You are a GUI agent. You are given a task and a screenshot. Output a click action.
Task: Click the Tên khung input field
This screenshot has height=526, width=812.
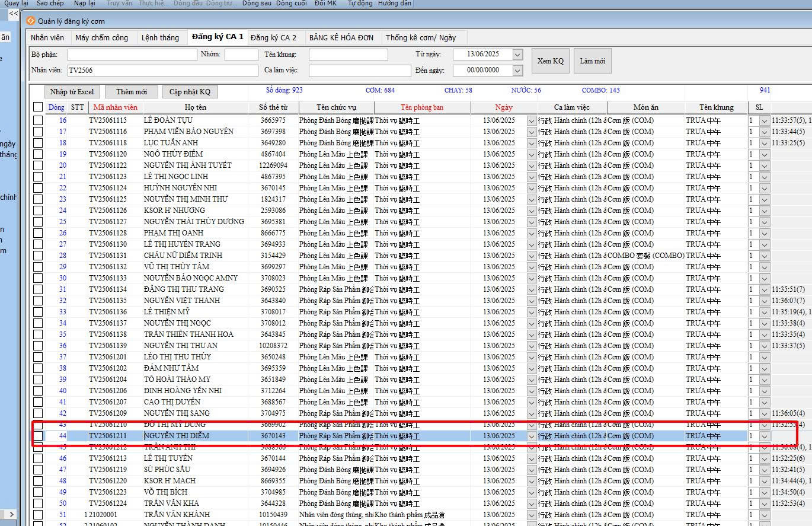click(348, 55)
